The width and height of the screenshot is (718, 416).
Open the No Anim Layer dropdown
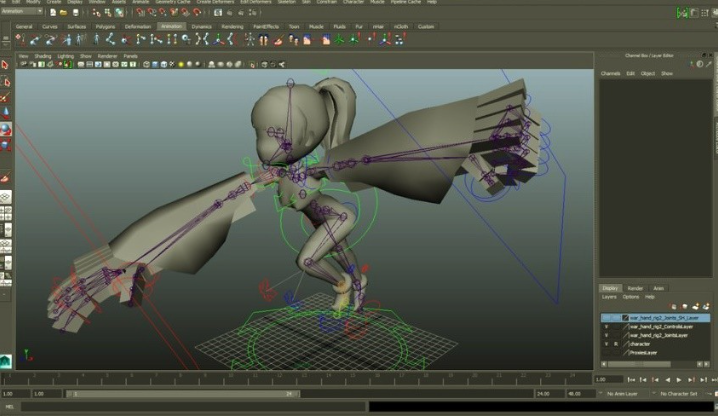622,394
